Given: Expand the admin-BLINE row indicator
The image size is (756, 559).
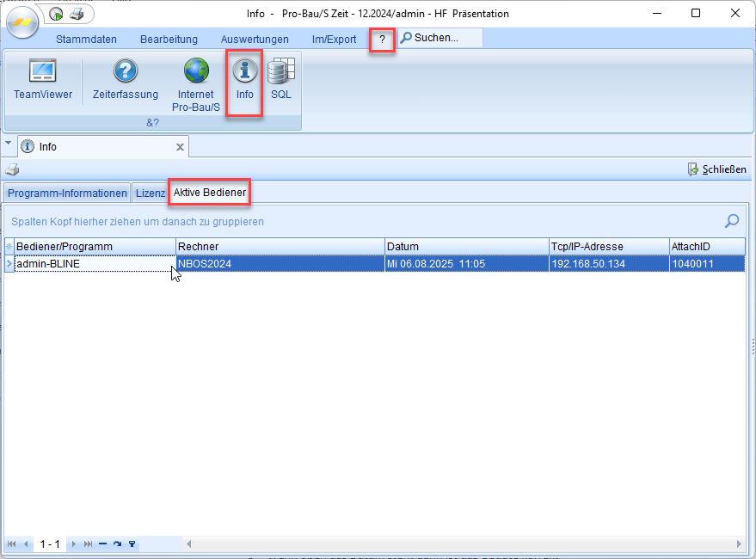Looking at the screenshot, I should coord(9,264).
